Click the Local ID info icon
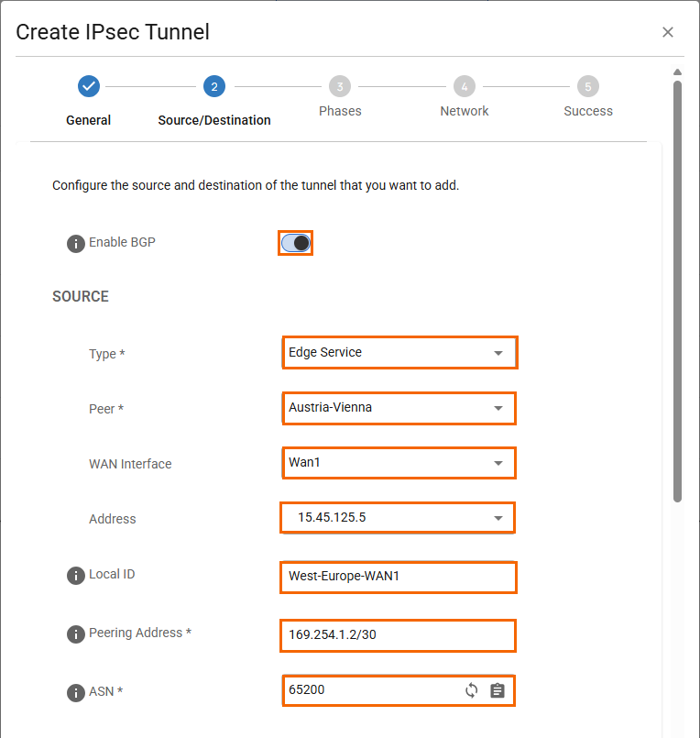 pos(76,576)
